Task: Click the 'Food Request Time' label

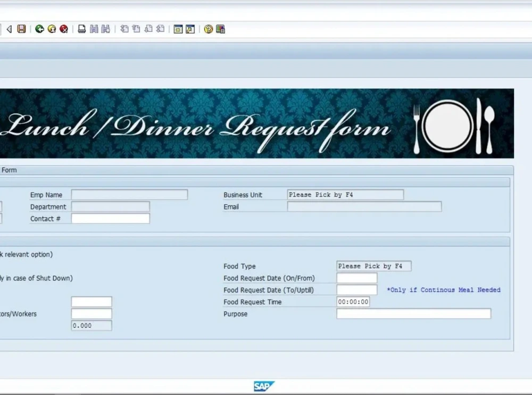Action: (x=252, y=302)
